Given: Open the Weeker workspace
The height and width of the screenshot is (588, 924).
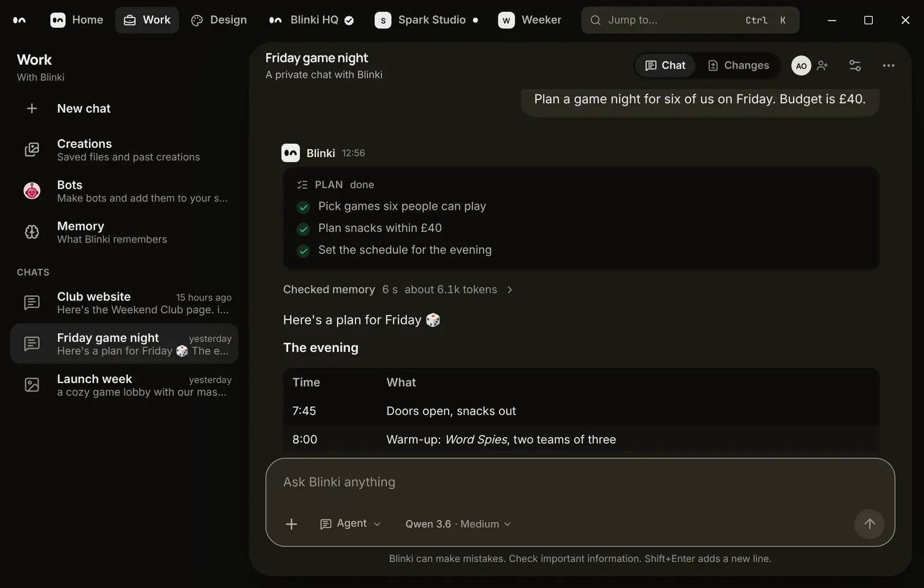Looking at the screenshot, I should [x=530, y=20].
